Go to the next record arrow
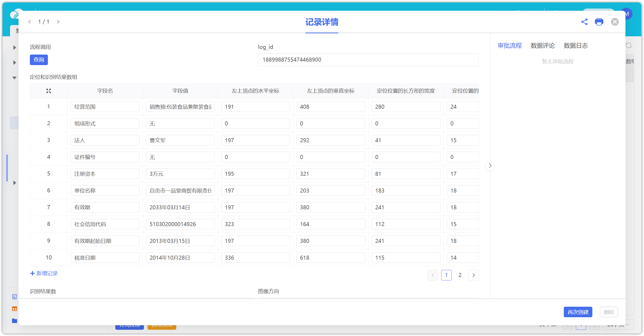This screenshot has width=644, height=336. click(58, 22)
